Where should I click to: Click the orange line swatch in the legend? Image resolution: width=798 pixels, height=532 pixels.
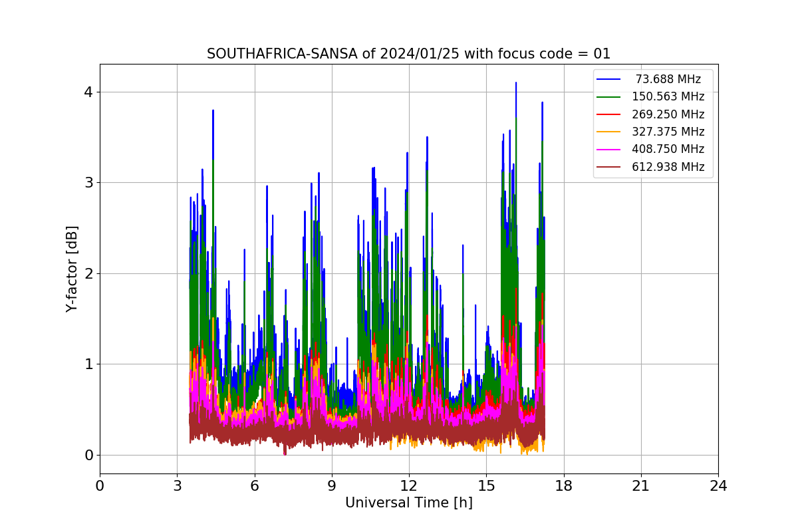point(608,132)
